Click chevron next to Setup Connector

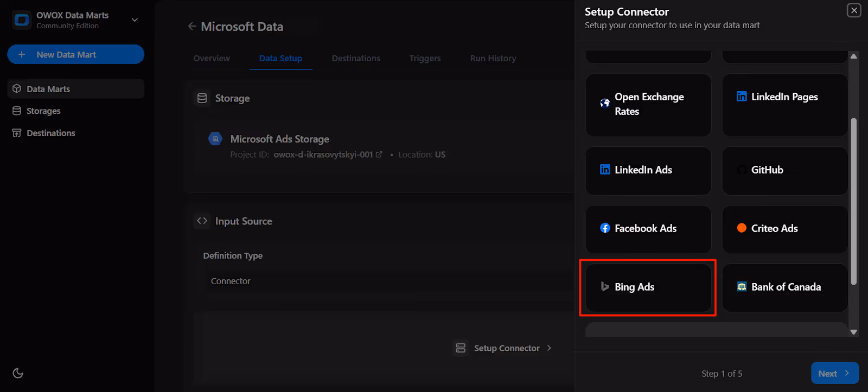click(x=549, y=348)
